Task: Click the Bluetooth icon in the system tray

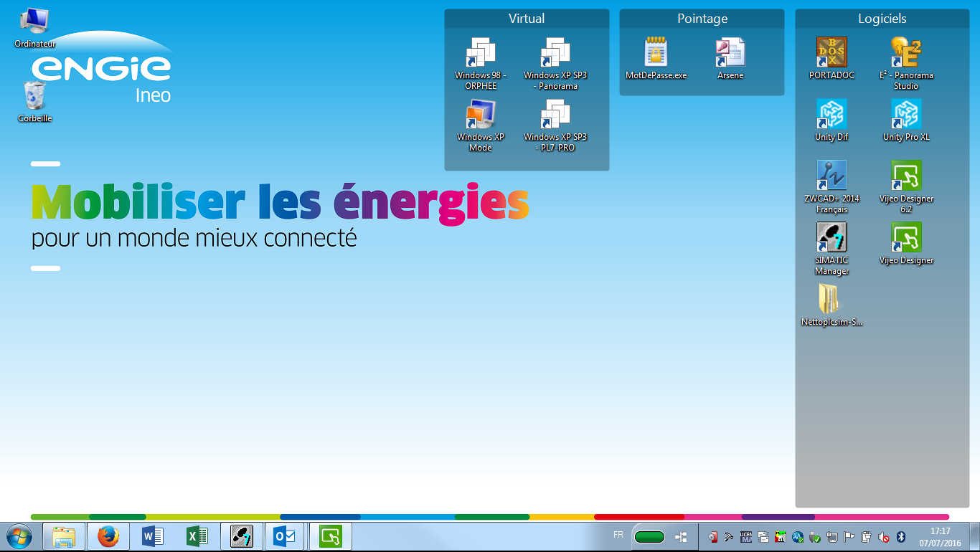Action: [x=901, y=537]
